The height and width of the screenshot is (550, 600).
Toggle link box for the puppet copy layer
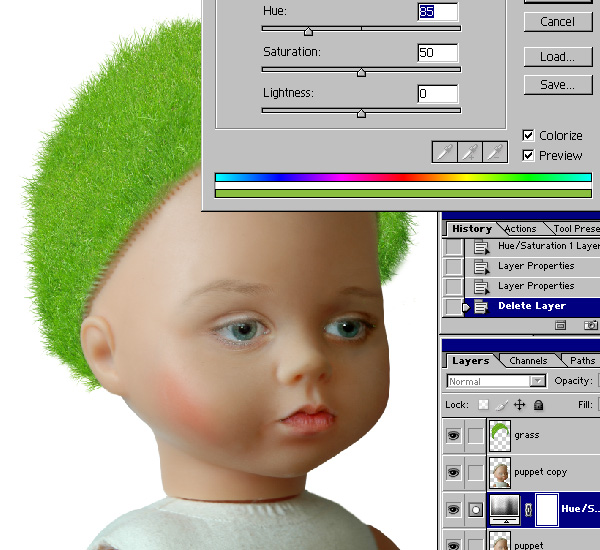[476, 473]
